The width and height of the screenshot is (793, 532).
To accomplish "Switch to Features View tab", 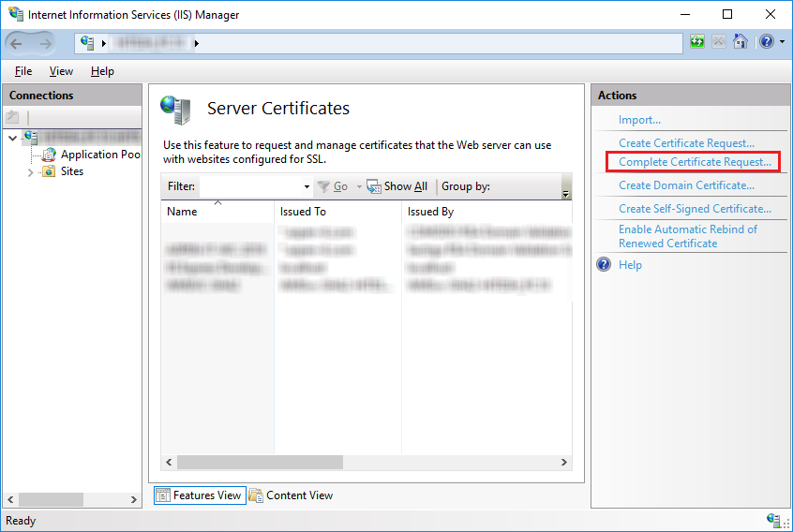I will [200, 495].
